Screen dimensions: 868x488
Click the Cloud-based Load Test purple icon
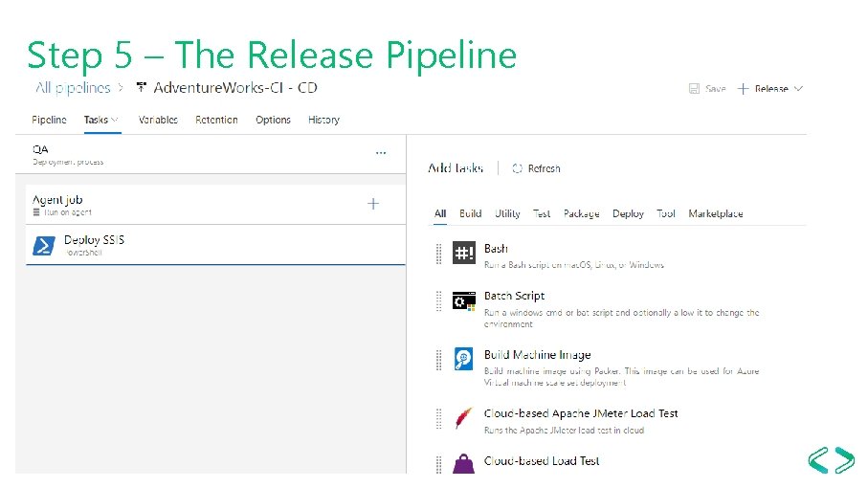pyautogui.click(x=464, y=464)
